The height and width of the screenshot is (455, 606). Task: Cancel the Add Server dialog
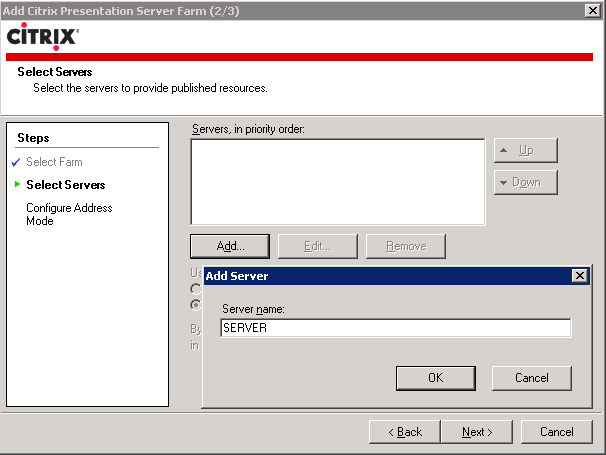(531, 378)
